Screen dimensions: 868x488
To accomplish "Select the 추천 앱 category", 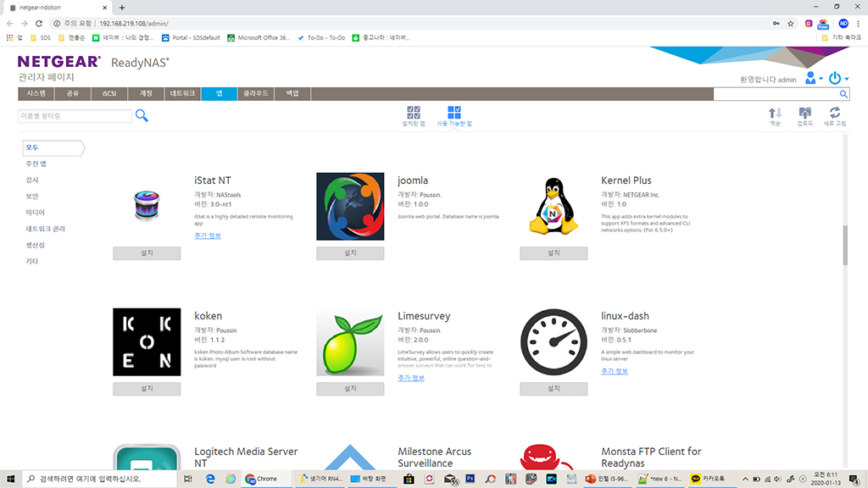I will [x=36, y=164].
